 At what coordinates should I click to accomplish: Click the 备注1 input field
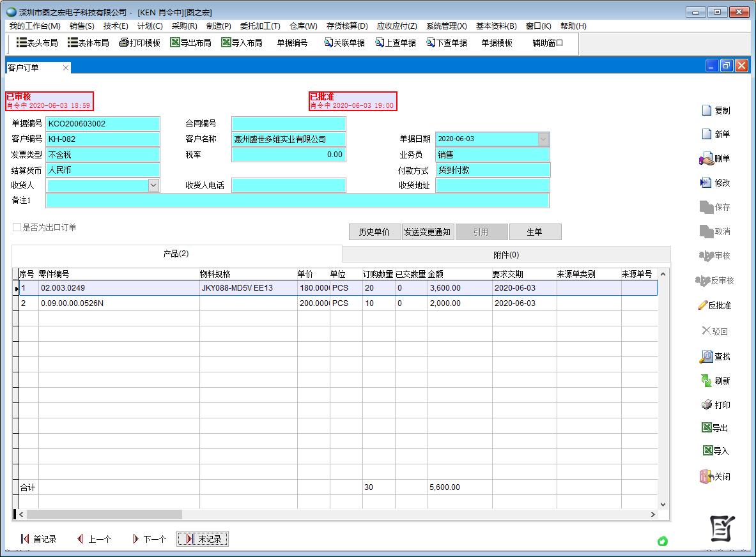[297, 201]
